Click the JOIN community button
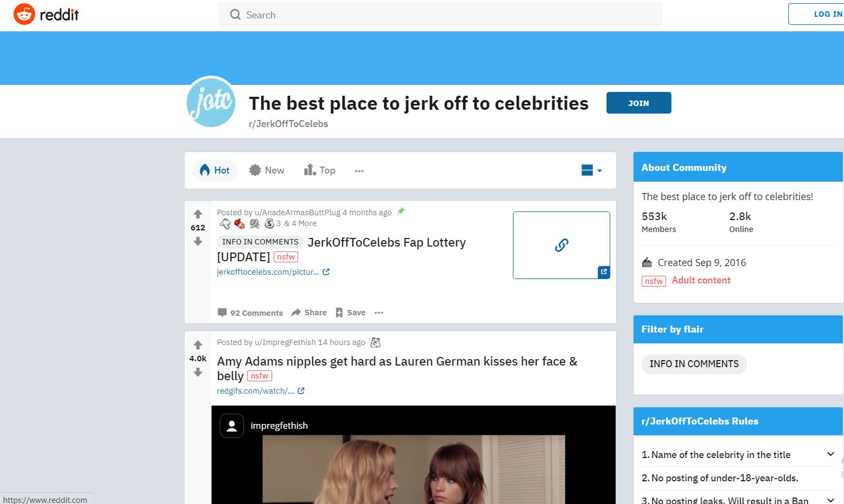844x504 pixels. (638, 103)
